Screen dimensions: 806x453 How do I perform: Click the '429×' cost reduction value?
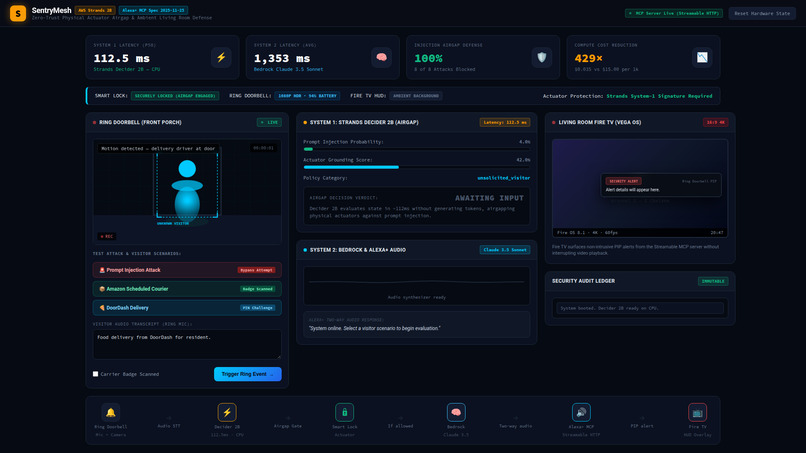[589, 59]
